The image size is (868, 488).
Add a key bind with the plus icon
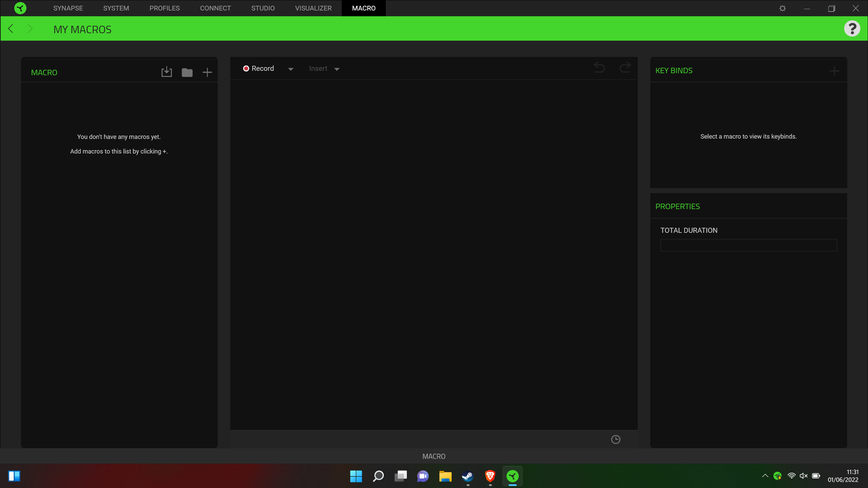834,70
